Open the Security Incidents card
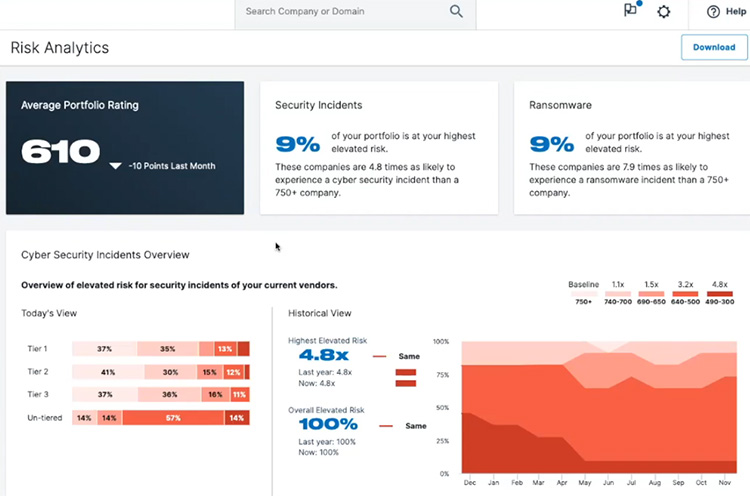750x496 pixels. (x=378, y=147)
